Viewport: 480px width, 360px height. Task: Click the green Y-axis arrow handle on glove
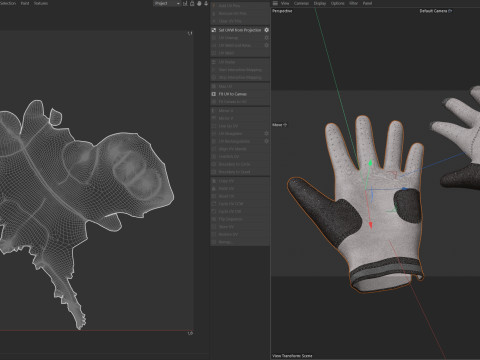pos(370,163)
